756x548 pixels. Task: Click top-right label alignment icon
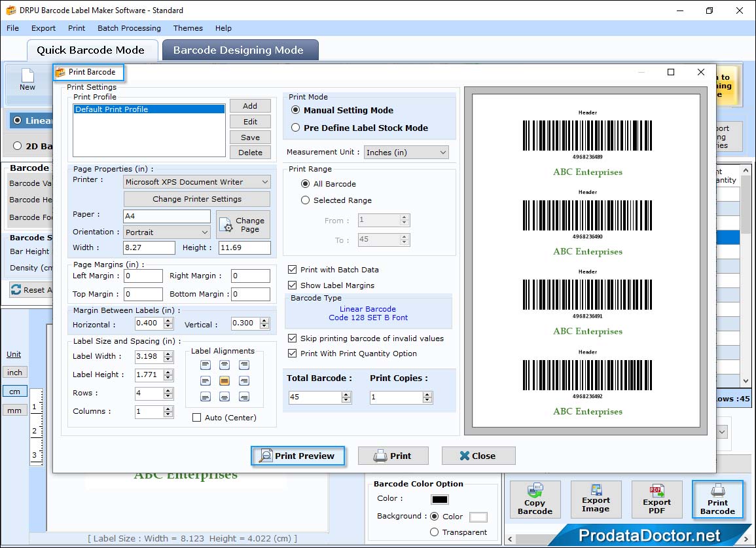click(244, 365)
